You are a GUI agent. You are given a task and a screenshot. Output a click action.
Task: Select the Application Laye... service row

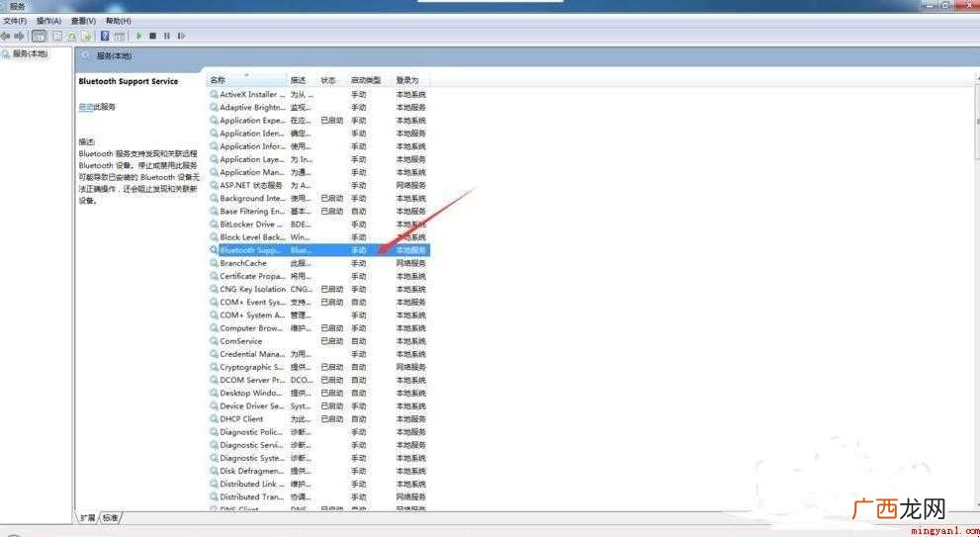[x=318, y=159]
